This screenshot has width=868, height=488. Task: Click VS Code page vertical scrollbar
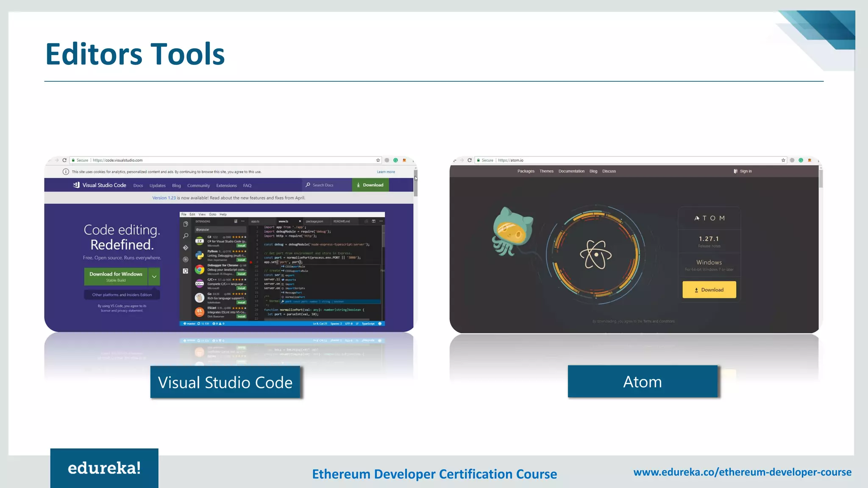coord(416,183)
